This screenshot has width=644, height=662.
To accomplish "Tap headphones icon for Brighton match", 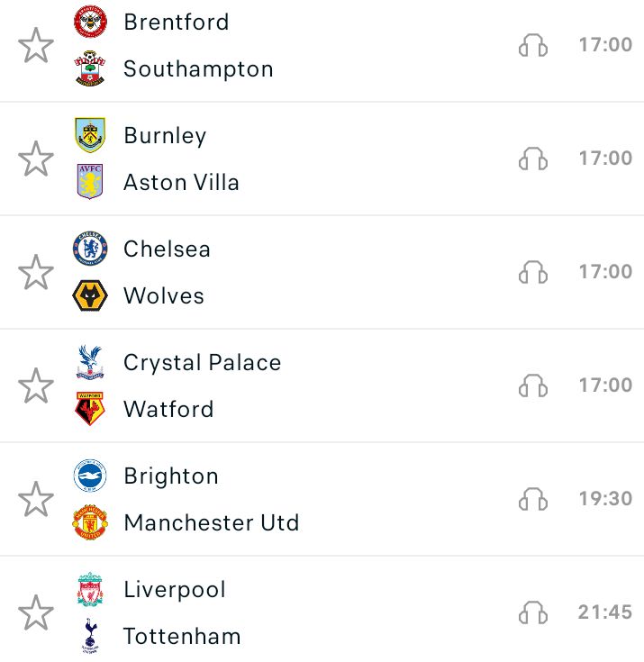I will pyautogui.click(x=533, y=499).
